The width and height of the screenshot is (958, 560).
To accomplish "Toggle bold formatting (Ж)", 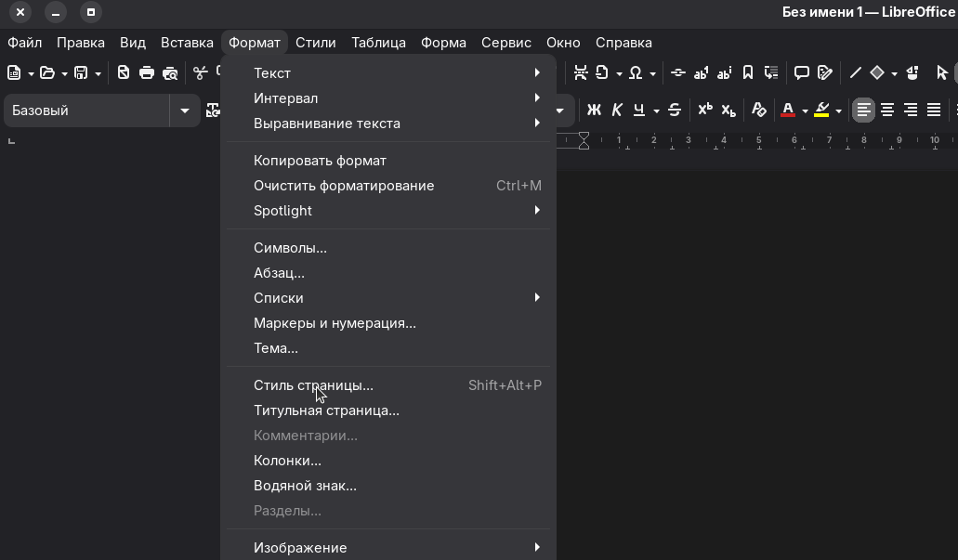I will pos(594,110).
